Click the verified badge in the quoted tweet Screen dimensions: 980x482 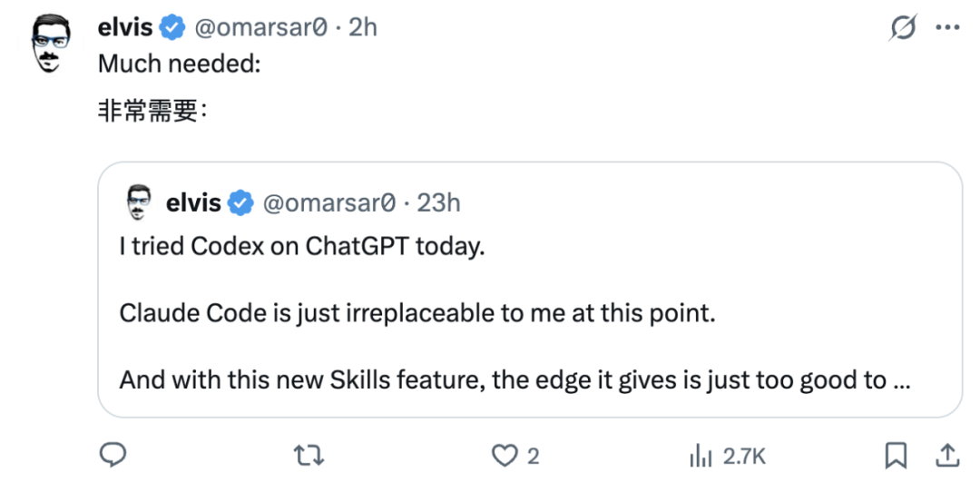(x=241, y=203)
